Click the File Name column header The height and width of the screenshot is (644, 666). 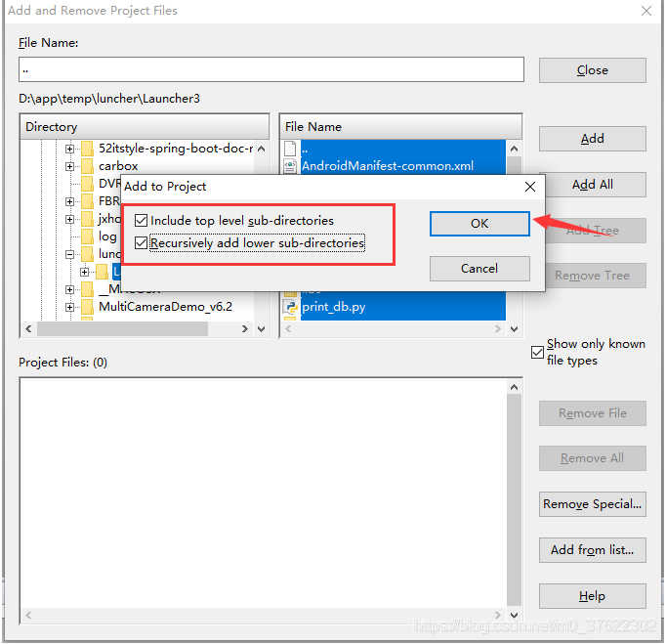401,127
